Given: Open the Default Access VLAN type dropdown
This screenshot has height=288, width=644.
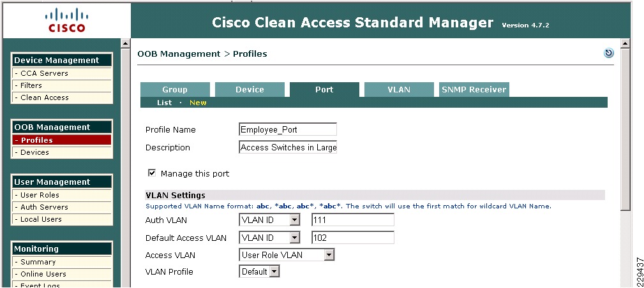Looking at the screenshot, I should click(x=270, y=238).
